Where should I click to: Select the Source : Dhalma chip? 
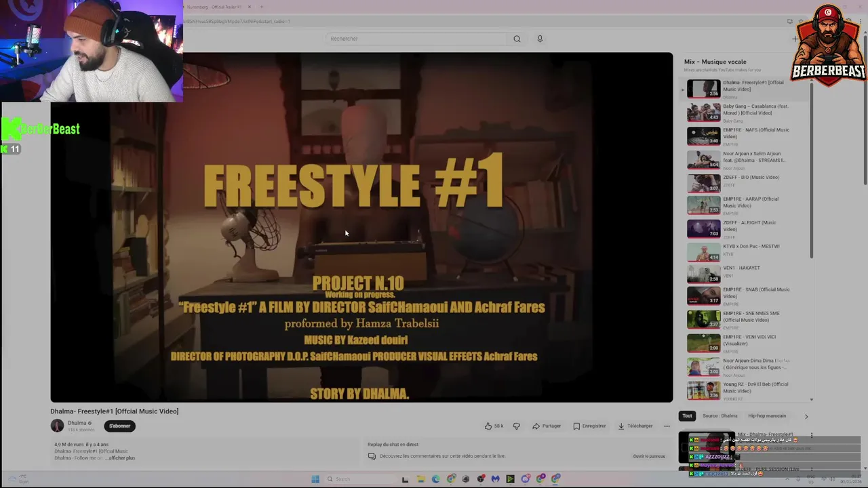pos(719,415)
